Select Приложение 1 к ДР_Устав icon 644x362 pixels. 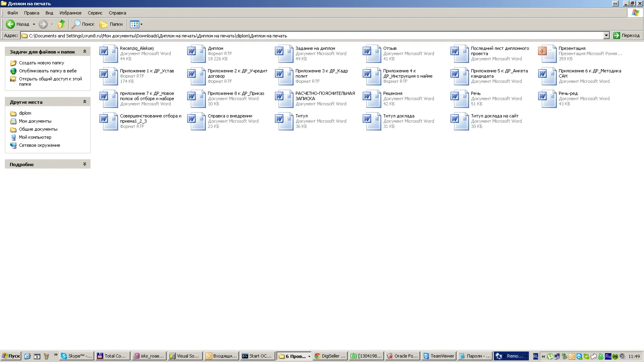coord(109,76)
